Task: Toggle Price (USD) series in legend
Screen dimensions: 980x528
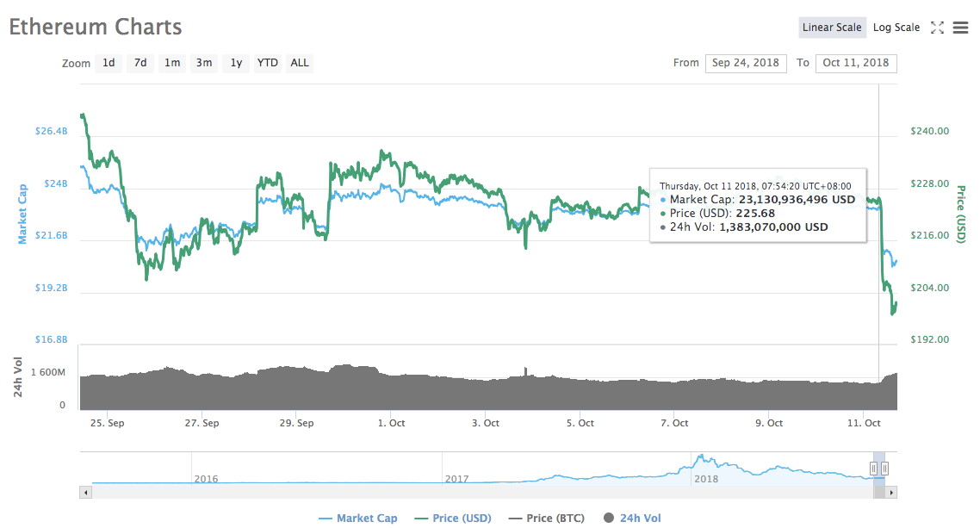Action: coord(453,518)
